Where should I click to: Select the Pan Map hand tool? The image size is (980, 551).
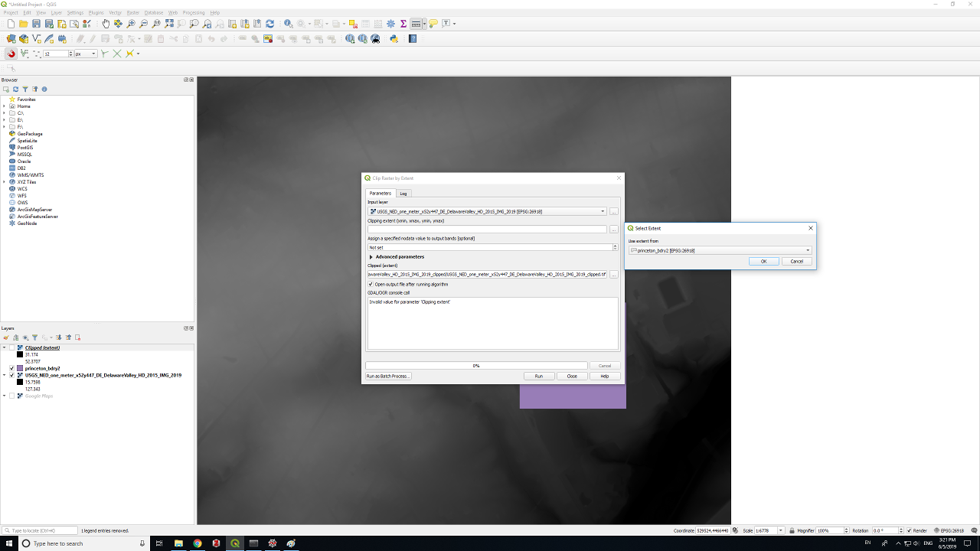(x=106, y=24)
